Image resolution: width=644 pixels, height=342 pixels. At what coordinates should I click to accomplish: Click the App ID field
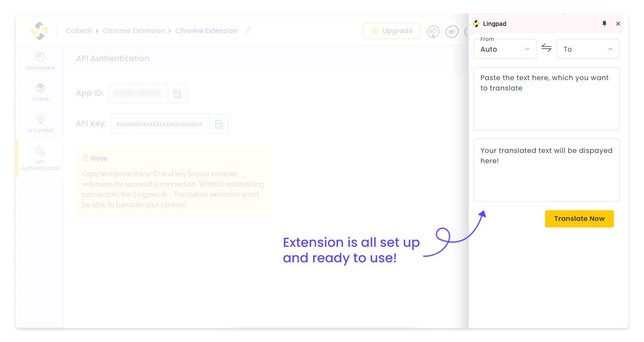coord(138,93)
